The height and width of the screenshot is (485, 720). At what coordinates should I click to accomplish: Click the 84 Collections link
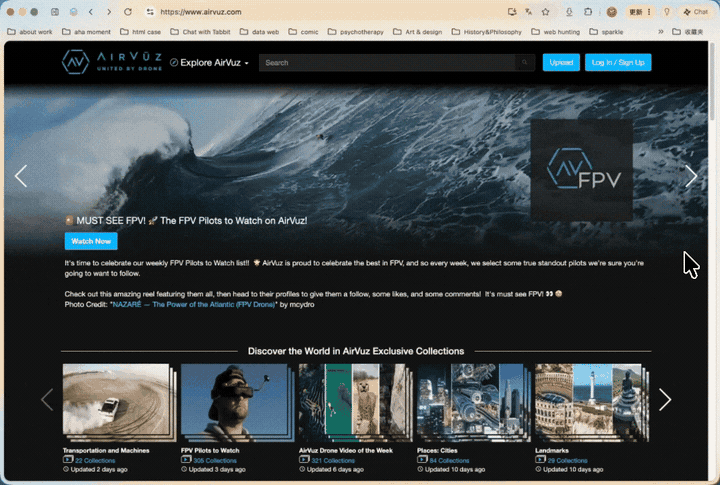pyautogui.click(x=449, y=461)
